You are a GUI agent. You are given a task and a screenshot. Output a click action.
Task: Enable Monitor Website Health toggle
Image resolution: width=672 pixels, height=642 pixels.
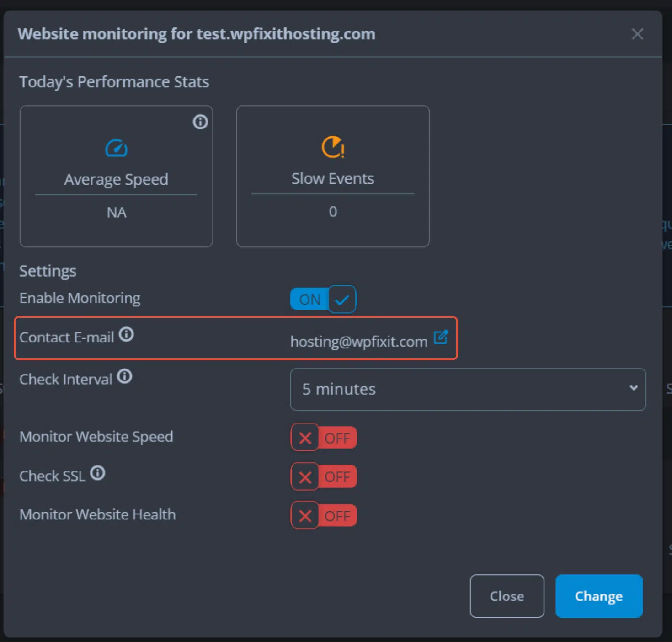pos(324,515)
